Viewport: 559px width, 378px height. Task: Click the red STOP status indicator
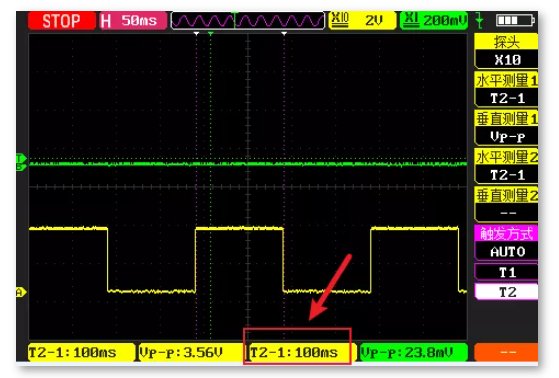[x=62, y=21]
